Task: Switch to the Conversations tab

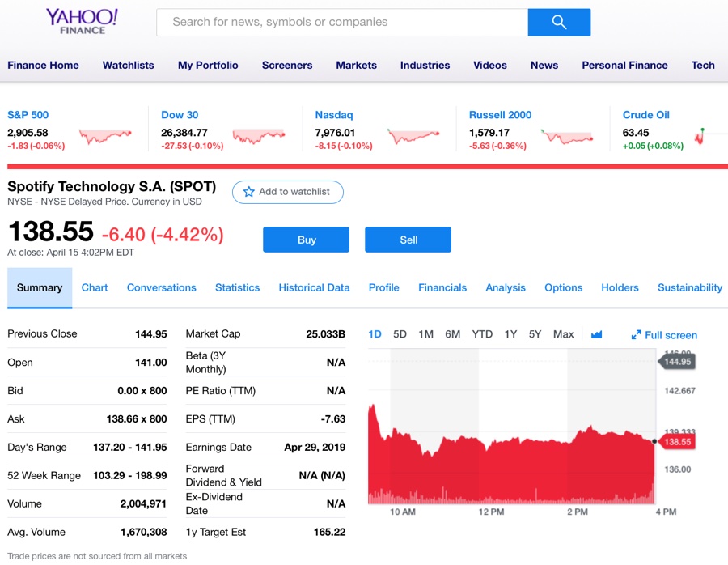Action: click(x=162, y=287)
